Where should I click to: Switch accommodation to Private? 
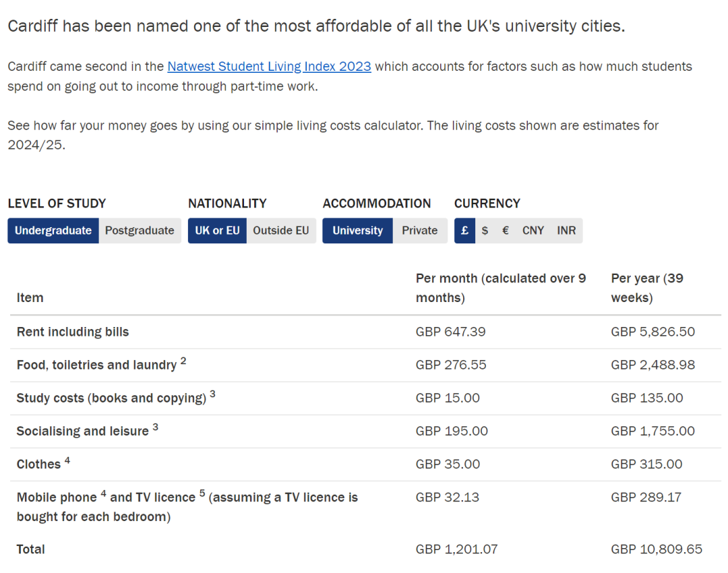pos(419,231)
